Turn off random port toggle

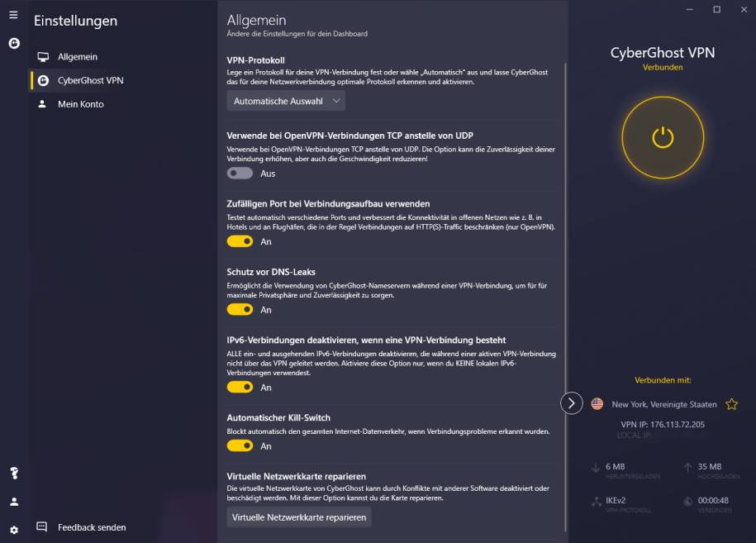point(240,241)
